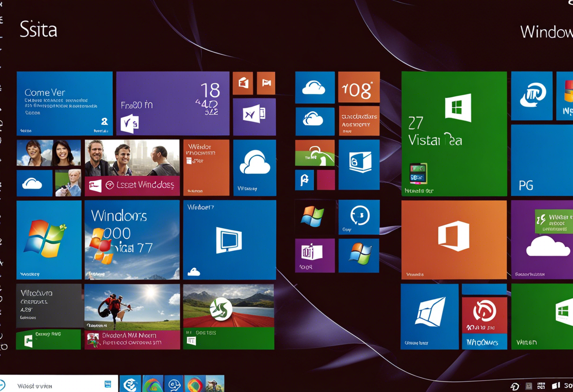Open the blue e browser taskbar icon
This screenshot has height=392, width=573.
(130, 384)
